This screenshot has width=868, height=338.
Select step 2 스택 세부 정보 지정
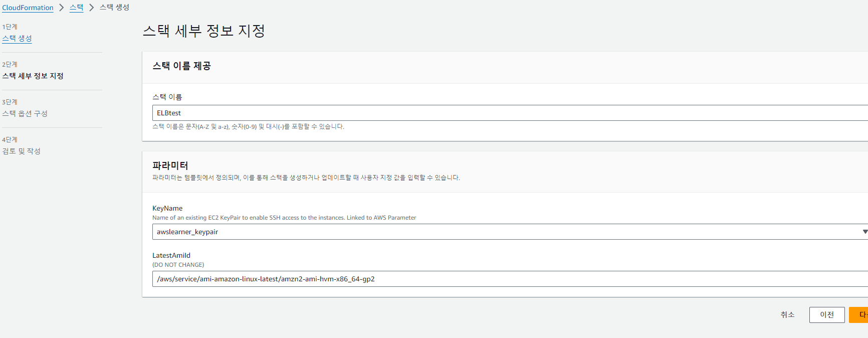click(33, 76)
